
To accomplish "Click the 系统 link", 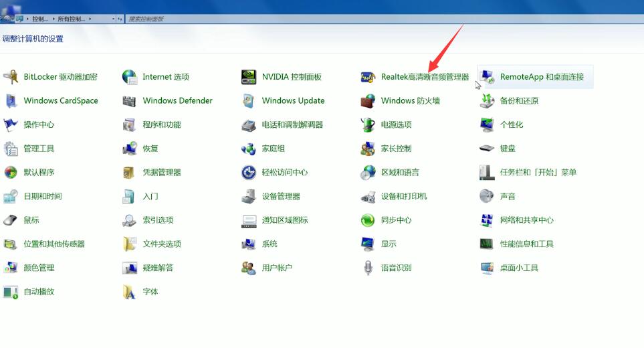I will pos(270,244).
